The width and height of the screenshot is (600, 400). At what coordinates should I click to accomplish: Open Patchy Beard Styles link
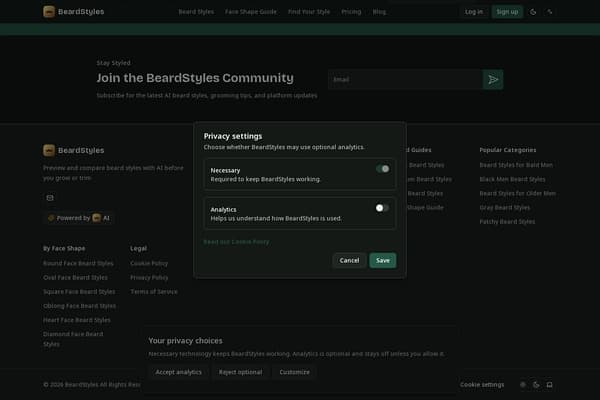coord(507,222)
